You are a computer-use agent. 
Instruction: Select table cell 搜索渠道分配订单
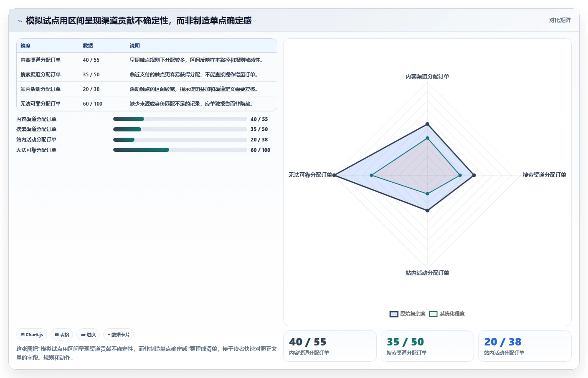click(x=41, y=75)
